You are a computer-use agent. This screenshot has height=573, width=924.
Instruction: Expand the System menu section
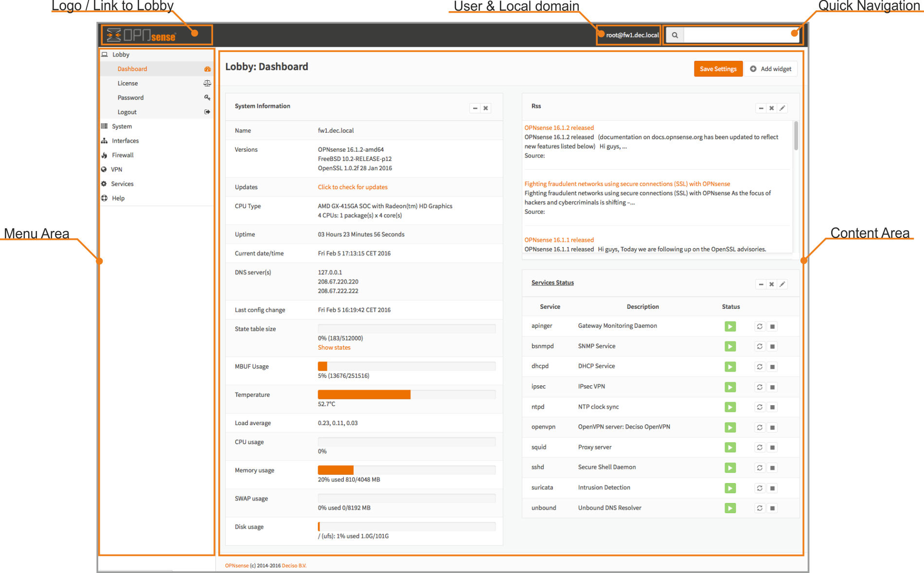157,126
